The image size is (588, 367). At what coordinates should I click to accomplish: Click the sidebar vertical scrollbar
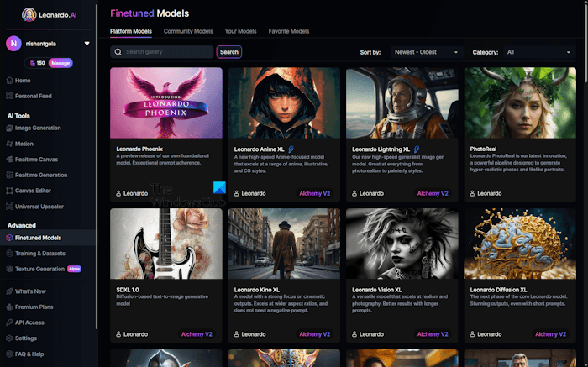(97, 167)
